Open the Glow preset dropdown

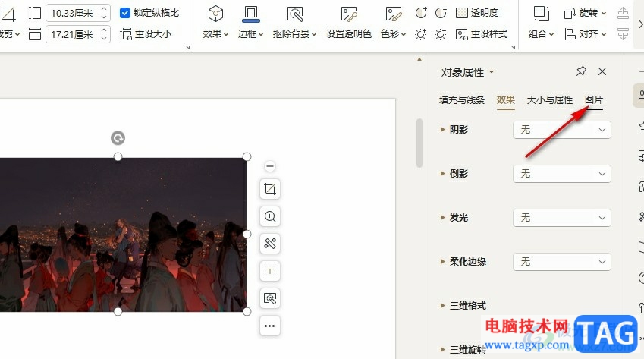point(562,218)
